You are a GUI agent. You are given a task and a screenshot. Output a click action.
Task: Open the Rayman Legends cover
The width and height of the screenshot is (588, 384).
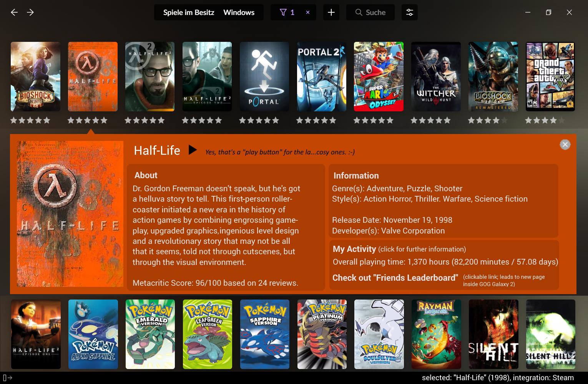pyautogui.click(x=436, y=334)
